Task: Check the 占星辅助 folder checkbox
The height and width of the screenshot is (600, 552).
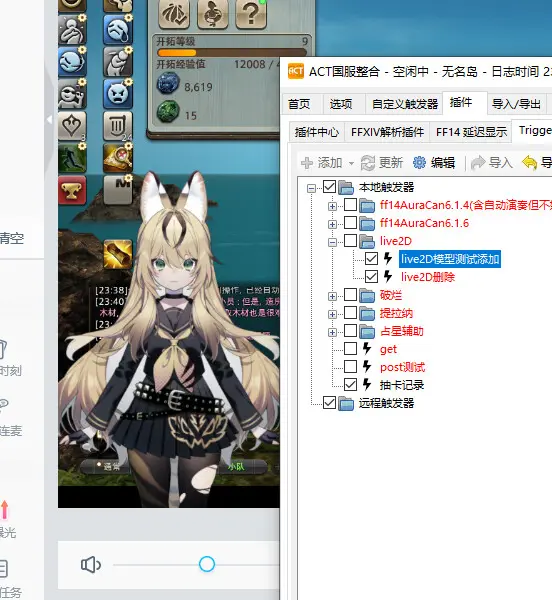Action: pos(350,331)
